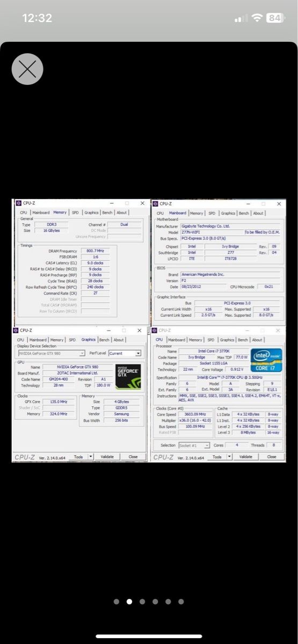The height and width of the screenshot is (644, 298).
Task: Click CPU-Z title icon in memory-timings window
Action: pos(18,203)
